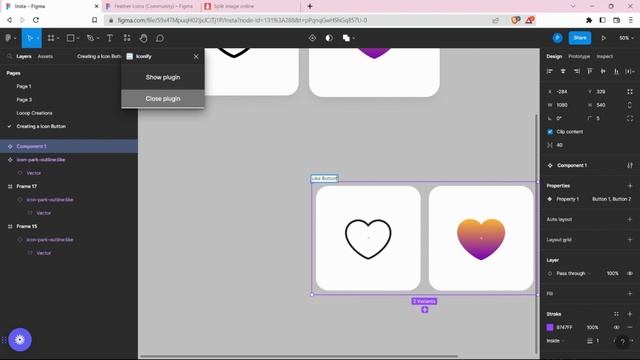Add a new component property
The height and width of the screenshot is (360, 640).
(630, 186)
